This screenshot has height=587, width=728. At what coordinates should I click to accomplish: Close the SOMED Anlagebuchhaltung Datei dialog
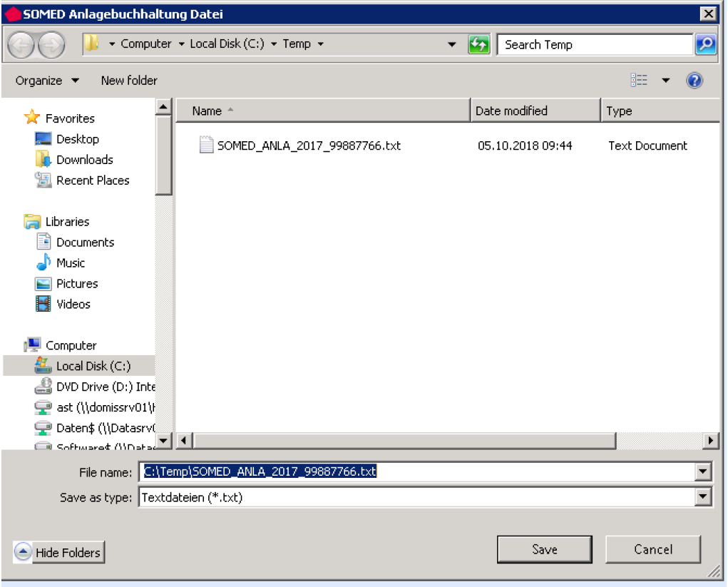coord(708,14)
